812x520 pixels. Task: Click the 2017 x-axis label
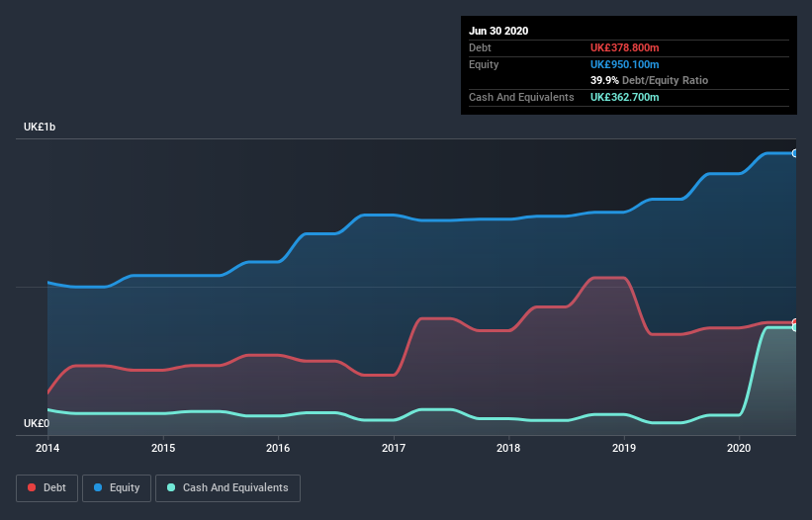394,448
